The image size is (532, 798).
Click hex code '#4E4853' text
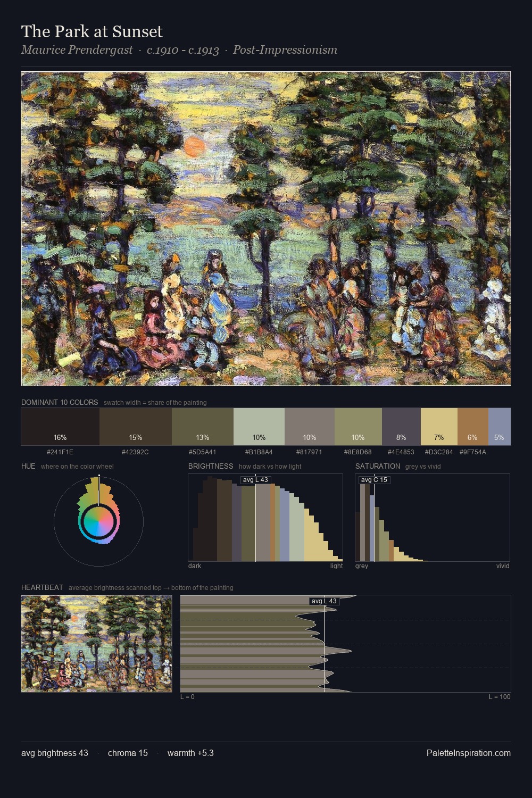401,452
